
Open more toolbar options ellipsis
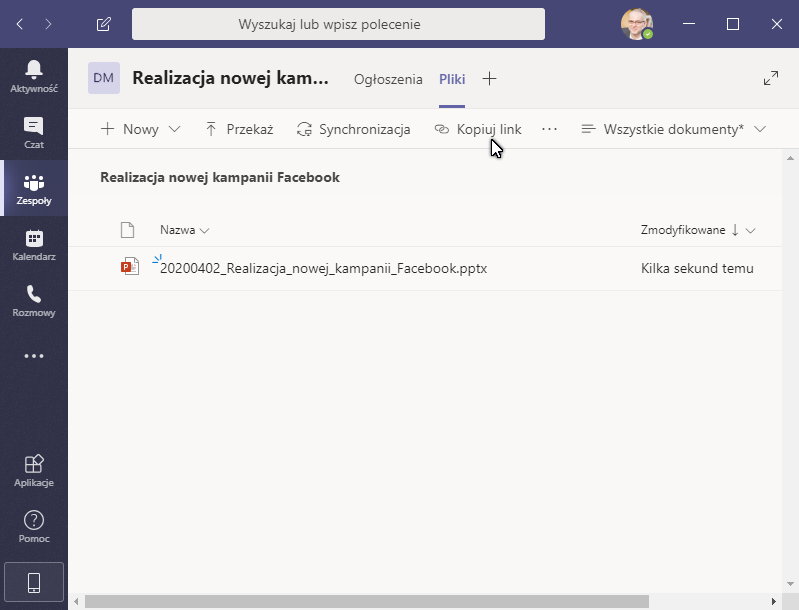[x=549, y=129]
